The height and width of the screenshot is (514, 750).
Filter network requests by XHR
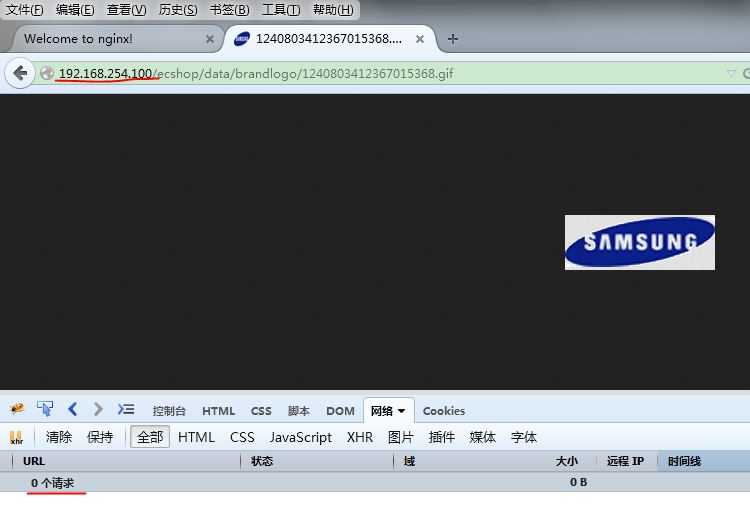360,437
